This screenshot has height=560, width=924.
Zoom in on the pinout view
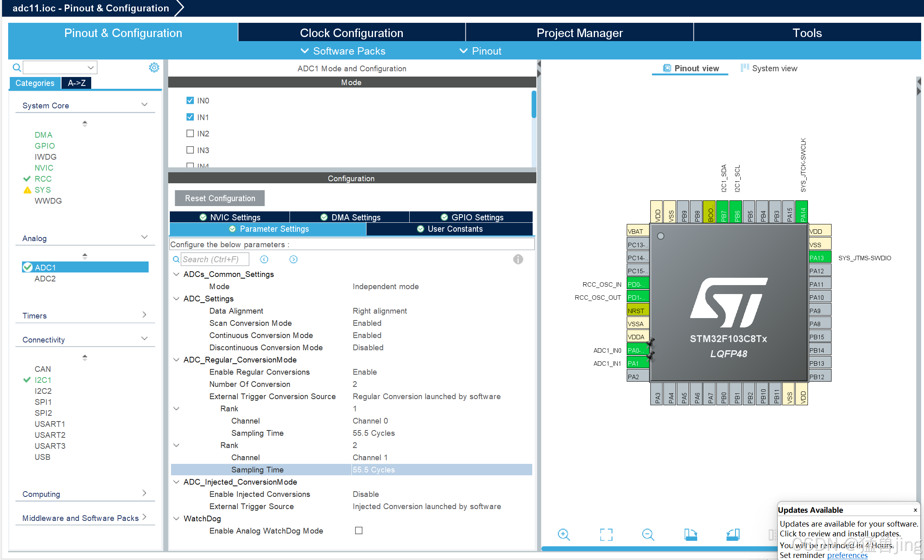coord(564,534)
